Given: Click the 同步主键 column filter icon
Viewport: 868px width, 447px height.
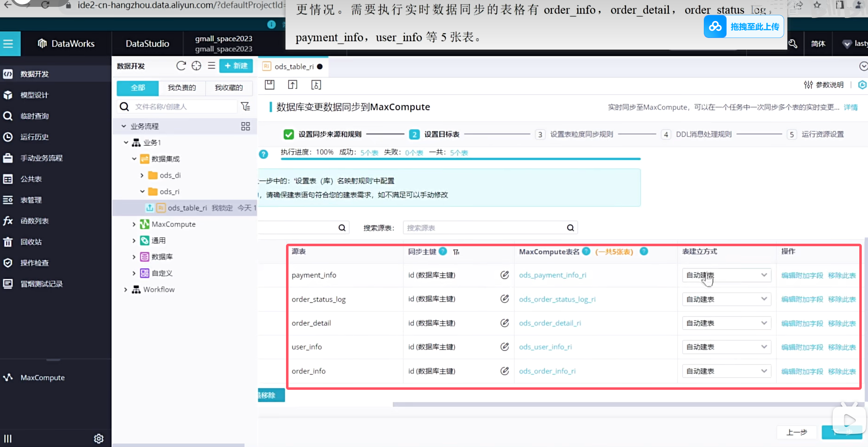Looking at the screenshot, I should 456,252.
